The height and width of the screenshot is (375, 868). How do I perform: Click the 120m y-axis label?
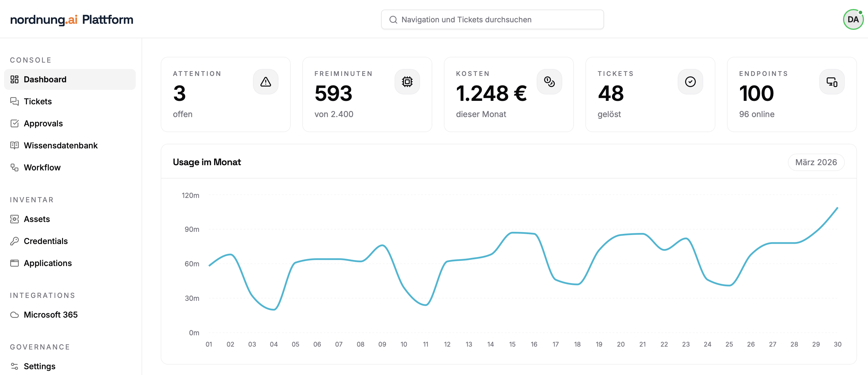click(190, 196)
